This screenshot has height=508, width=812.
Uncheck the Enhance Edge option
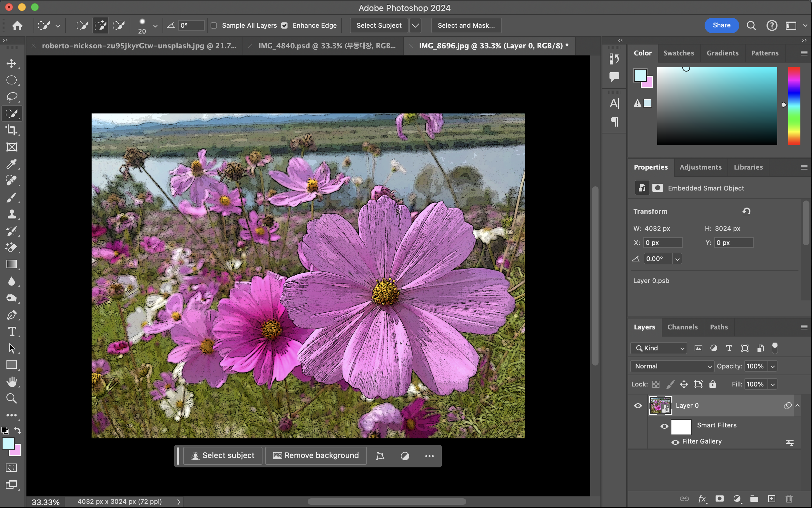284,25
